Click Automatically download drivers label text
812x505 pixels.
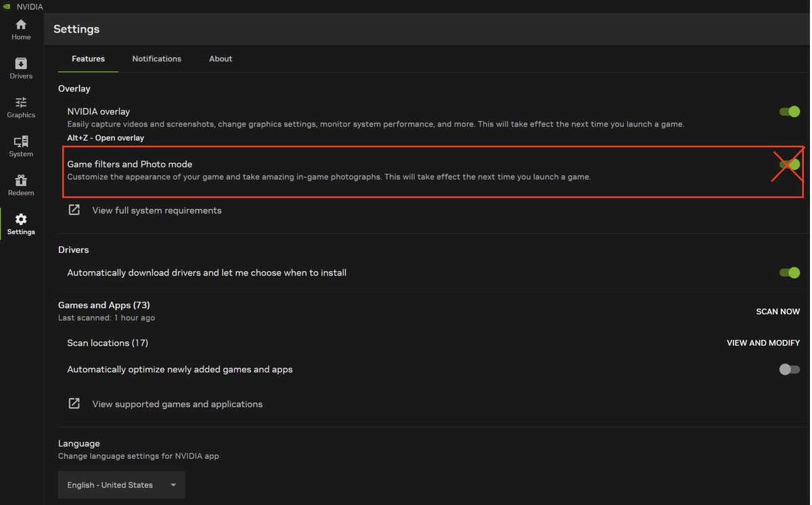pyautogui.click(x=207, y=273)
